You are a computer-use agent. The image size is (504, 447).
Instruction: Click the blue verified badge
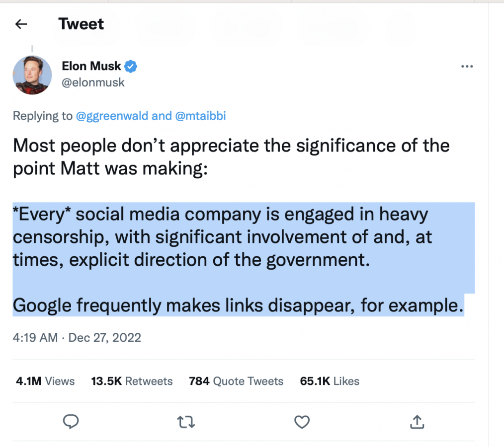131,66
